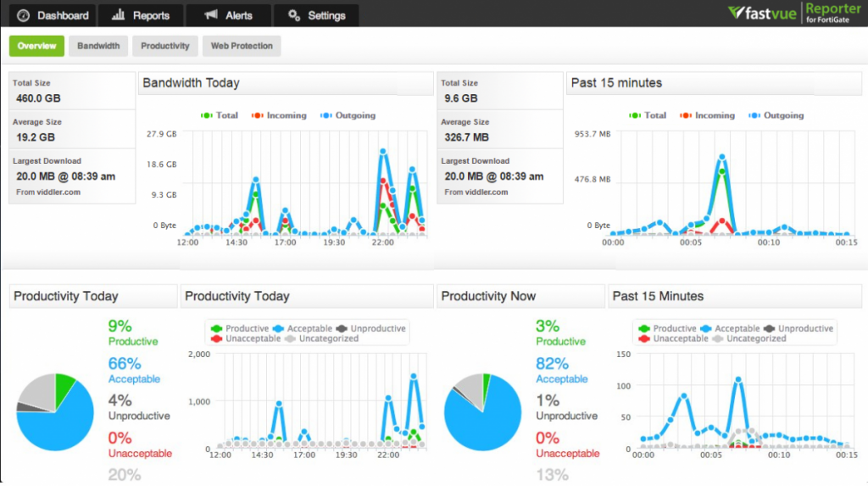Toggle Outgoing series in Past 15 minutes legend
Image resolution: width=868 pixels, height=486 pixels.
tap(776, 115)
